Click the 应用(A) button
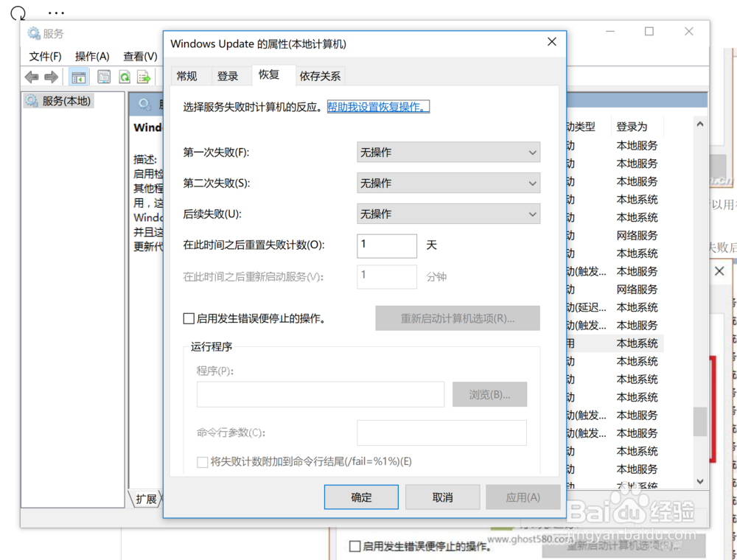The height and width of the screenshot is (560, 737). tap(523, 497)
